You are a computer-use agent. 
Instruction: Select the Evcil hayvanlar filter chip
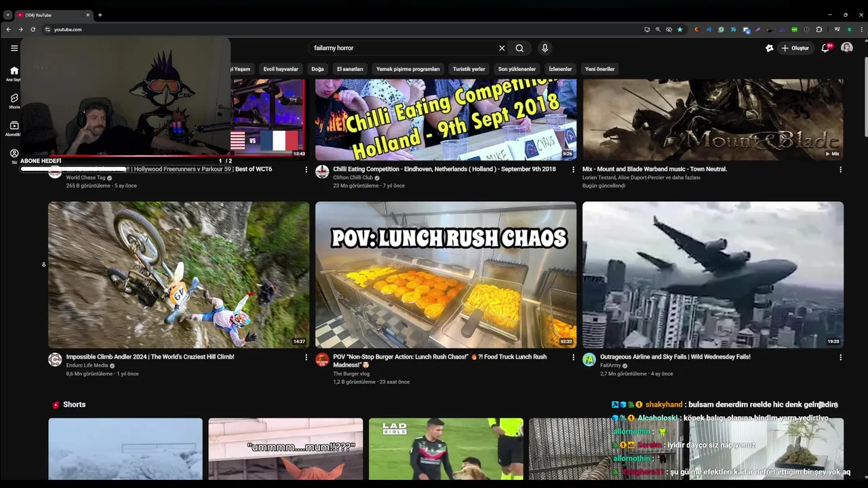(x=281, y=69)
